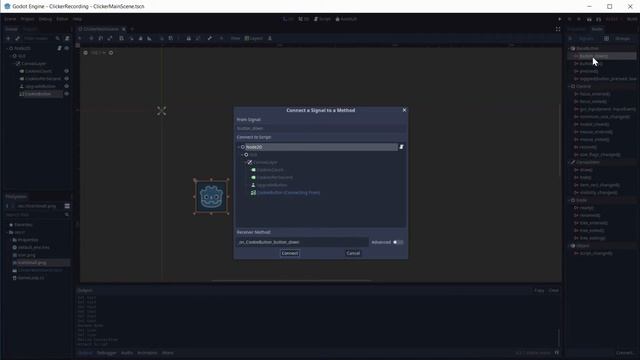Select the pressed() signal
Viewport: 640px width, 360px height.
coord(588,71)
